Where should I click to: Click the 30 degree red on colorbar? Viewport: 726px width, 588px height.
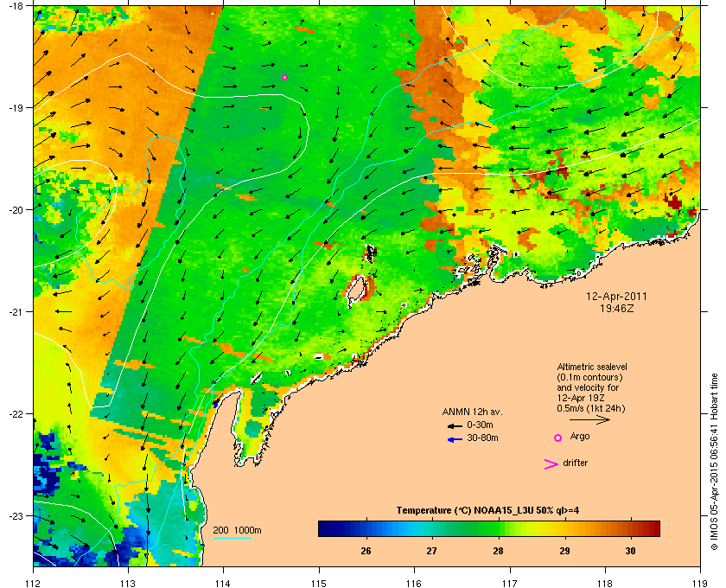click(x=631, y=528)
